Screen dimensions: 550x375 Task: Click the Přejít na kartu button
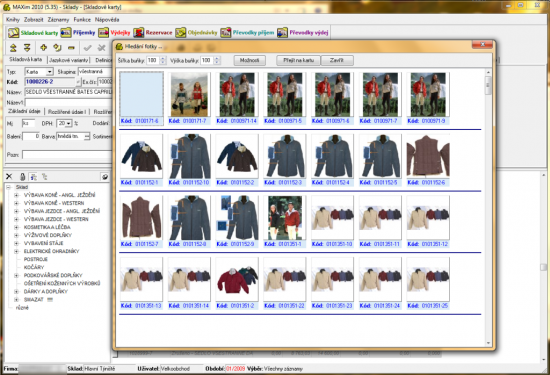[298, 60]
